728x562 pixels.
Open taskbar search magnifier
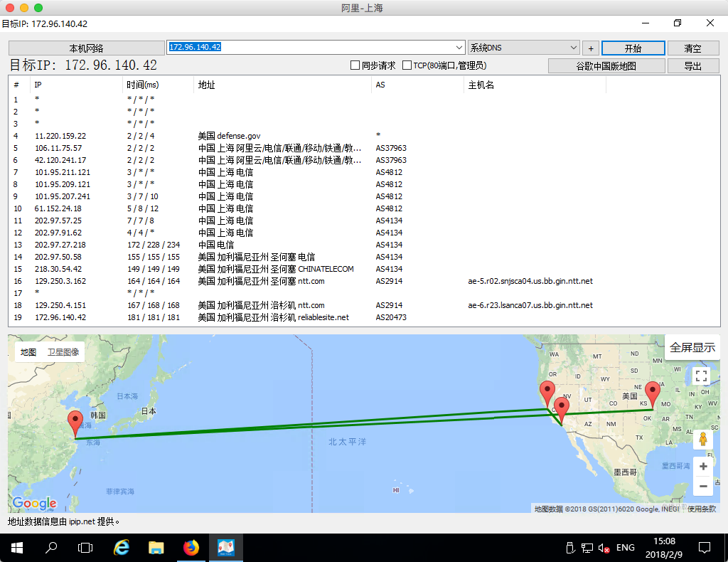[x=51, y=548]
